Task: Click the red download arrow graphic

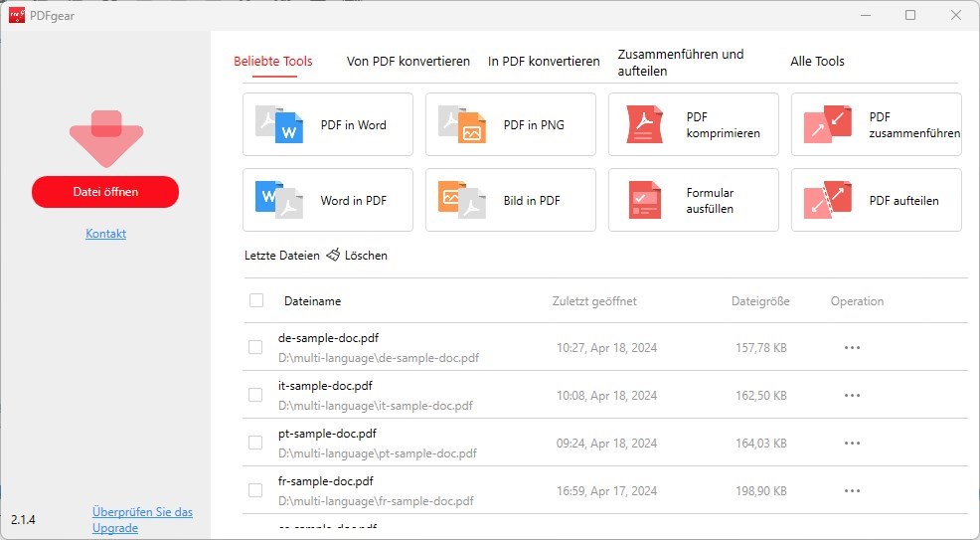Action: (106, 138)
